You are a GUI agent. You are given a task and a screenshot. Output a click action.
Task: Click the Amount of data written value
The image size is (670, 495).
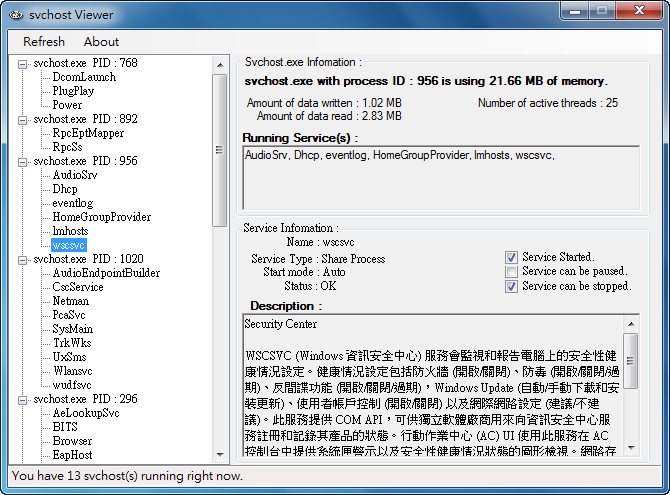point(382,103)
